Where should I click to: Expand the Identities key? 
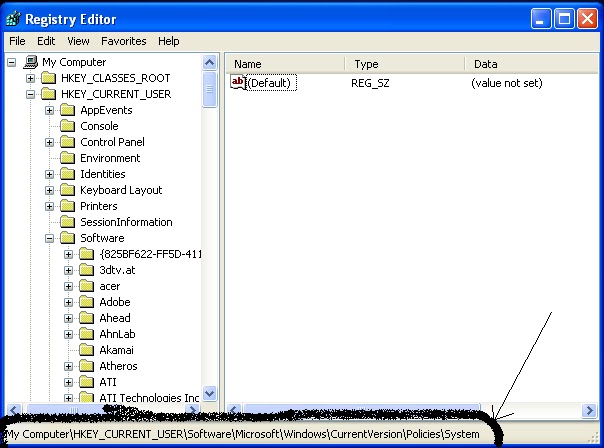(49, 175)
